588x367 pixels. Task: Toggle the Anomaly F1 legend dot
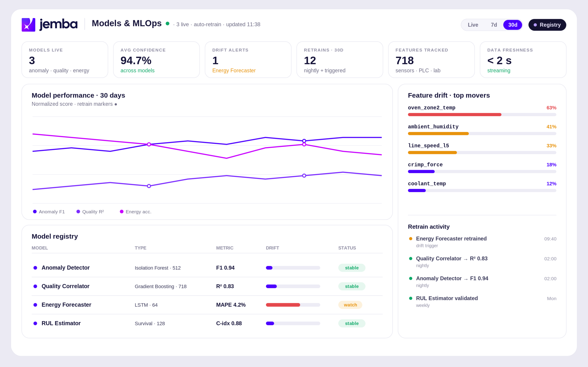[x=35, y=211]
